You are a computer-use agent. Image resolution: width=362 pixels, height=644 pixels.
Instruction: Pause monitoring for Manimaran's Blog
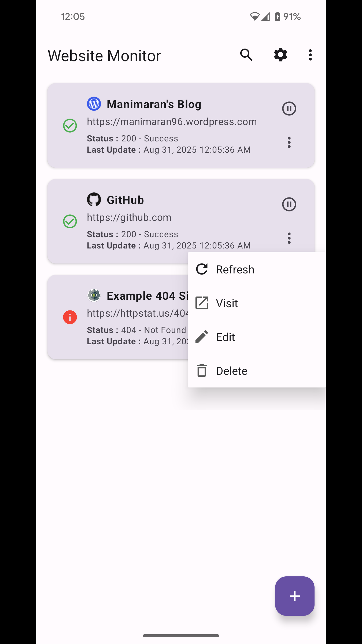click(289, 109)
